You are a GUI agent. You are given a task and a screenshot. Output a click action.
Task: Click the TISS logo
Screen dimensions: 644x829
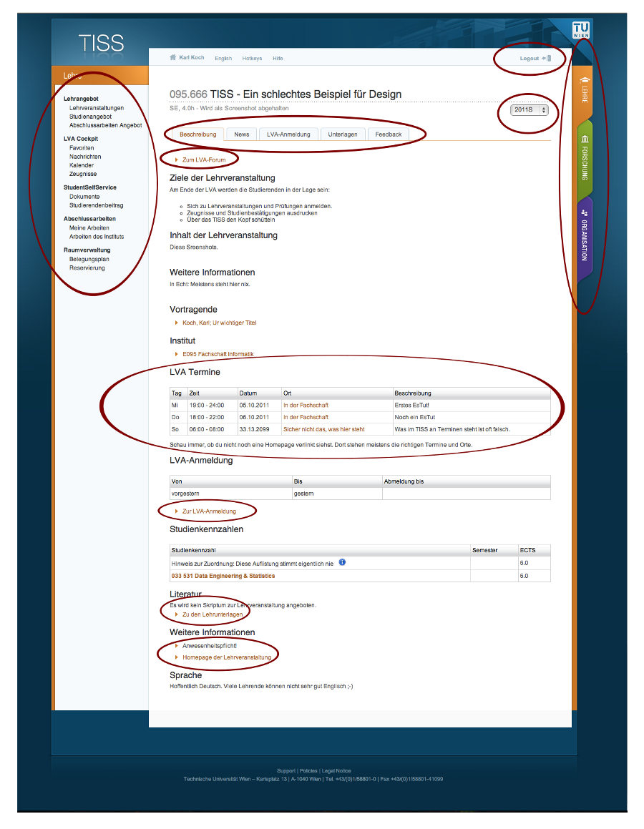pos(101,43)
